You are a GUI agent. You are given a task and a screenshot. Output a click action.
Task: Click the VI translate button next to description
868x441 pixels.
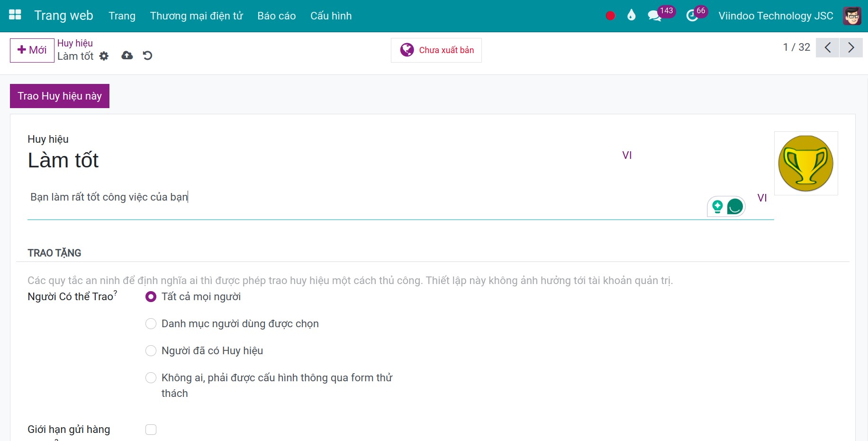pyautogui.click(x=762, y=198)
